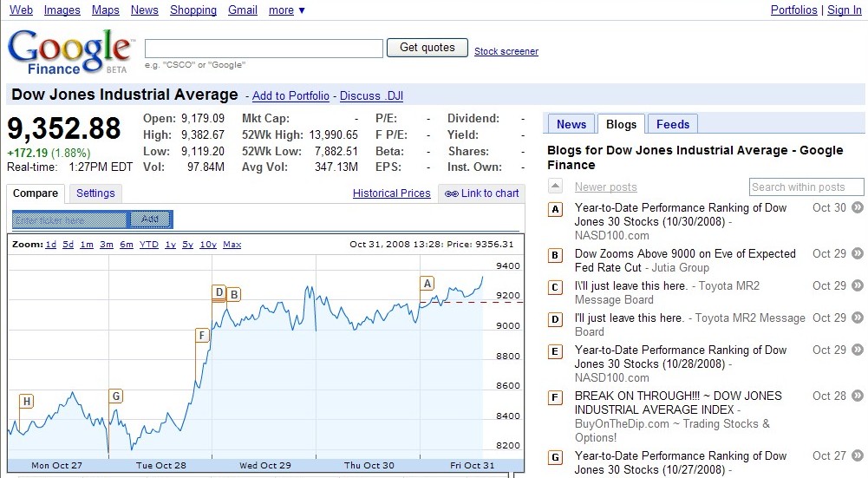Open Historical Prices link
This screenshot has height=478, width=868.
[x=391, y=193]
